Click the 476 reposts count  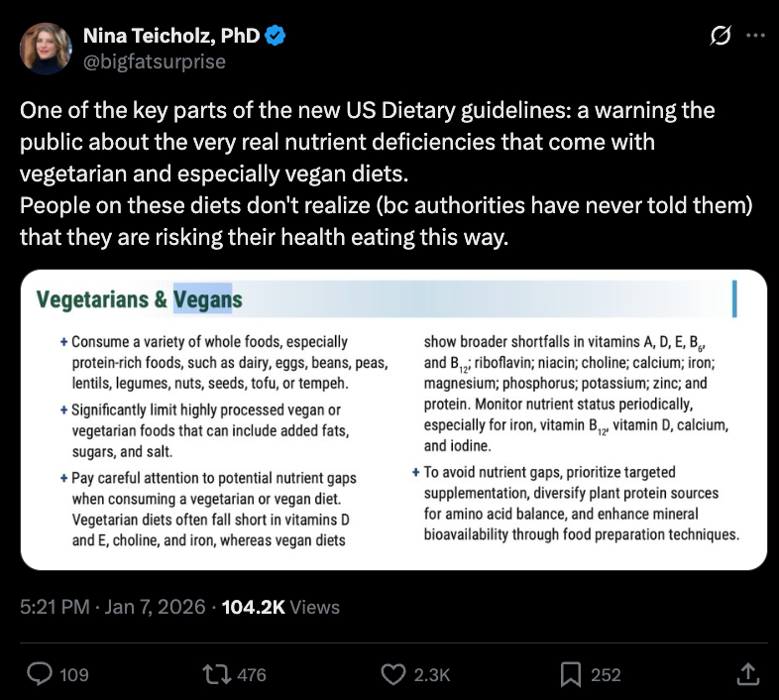click(252, 674)
